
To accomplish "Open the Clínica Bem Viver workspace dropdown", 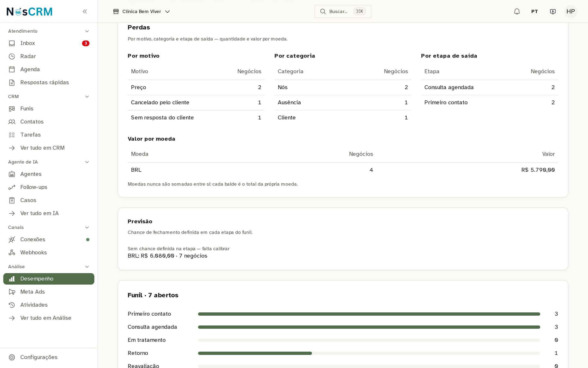I will click(x=142, y=11).
